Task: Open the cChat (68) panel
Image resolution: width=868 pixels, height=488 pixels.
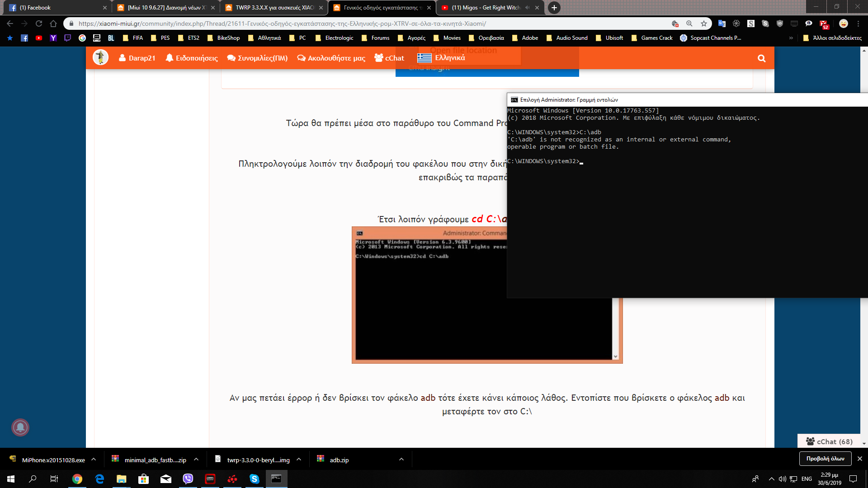Action: (x=829, y=441)
